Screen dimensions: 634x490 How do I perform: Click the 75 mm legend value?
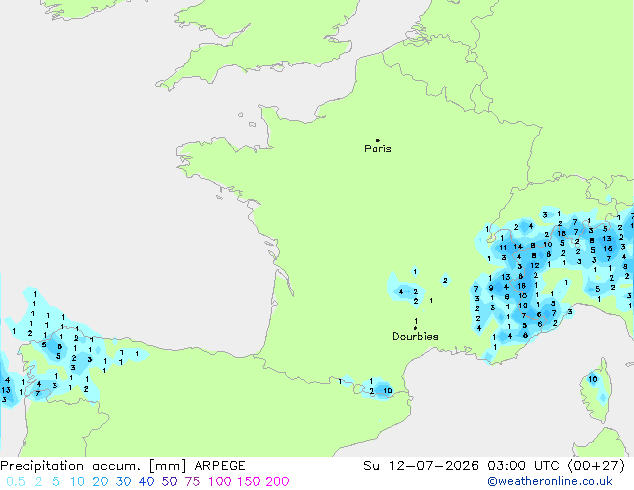192,482
